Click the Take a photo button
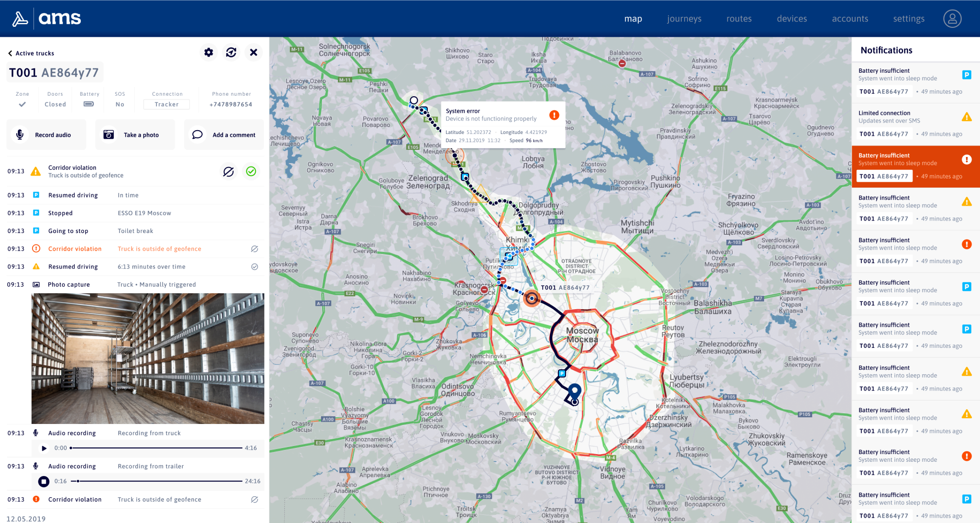Image resolution: width=980 pixels, height=523 pixels. point(135,135)
